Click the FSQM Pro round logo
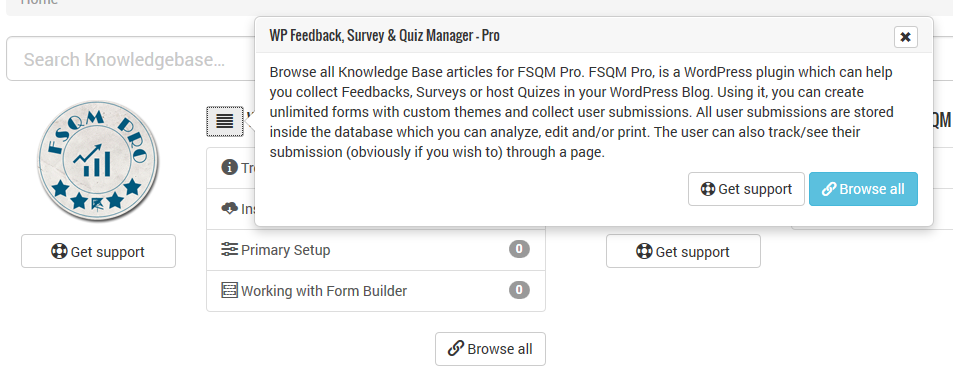Viewport: 953px width, 374px height. [98, 161]
